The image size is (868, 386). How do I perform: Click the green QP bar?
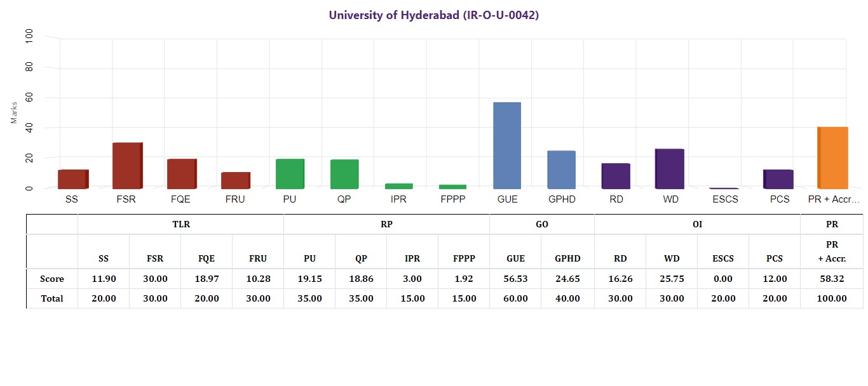coord(344,174)
